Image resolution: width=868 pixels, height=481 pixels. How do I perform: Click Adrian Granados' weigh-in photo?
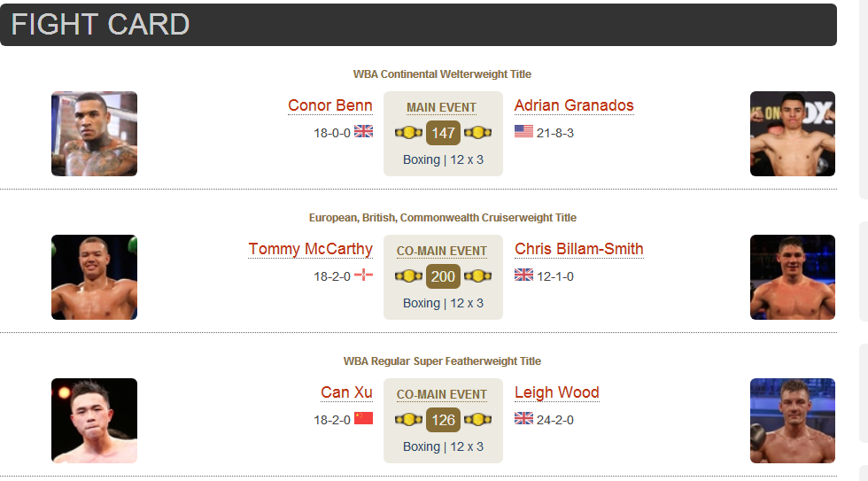pos(793,134)
